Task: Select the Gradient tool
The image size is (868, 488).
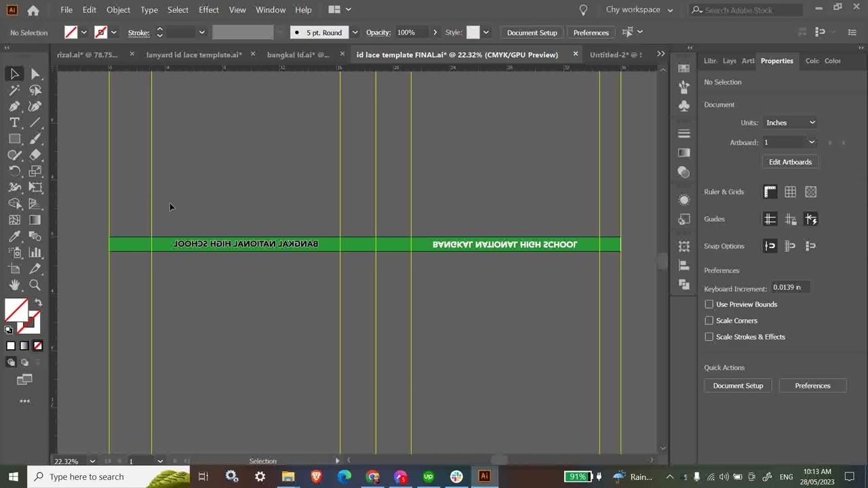Action: [x=35, y=220]
